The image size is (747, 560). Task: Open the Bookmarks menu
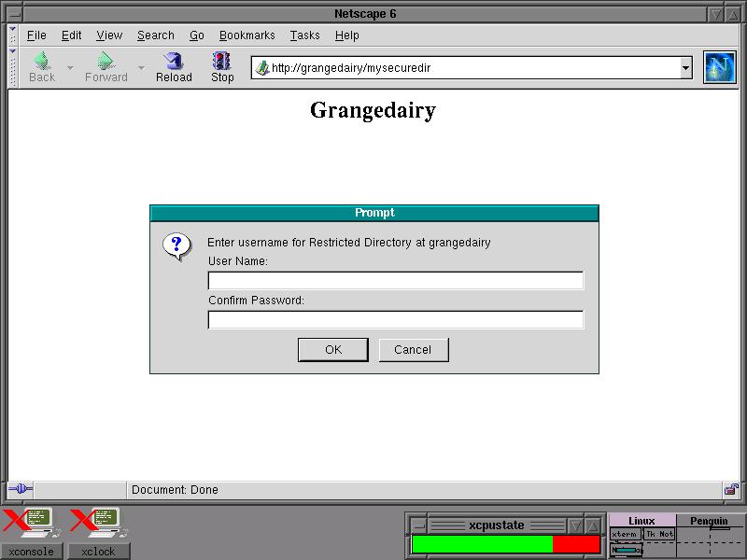(x=247, y=35)
